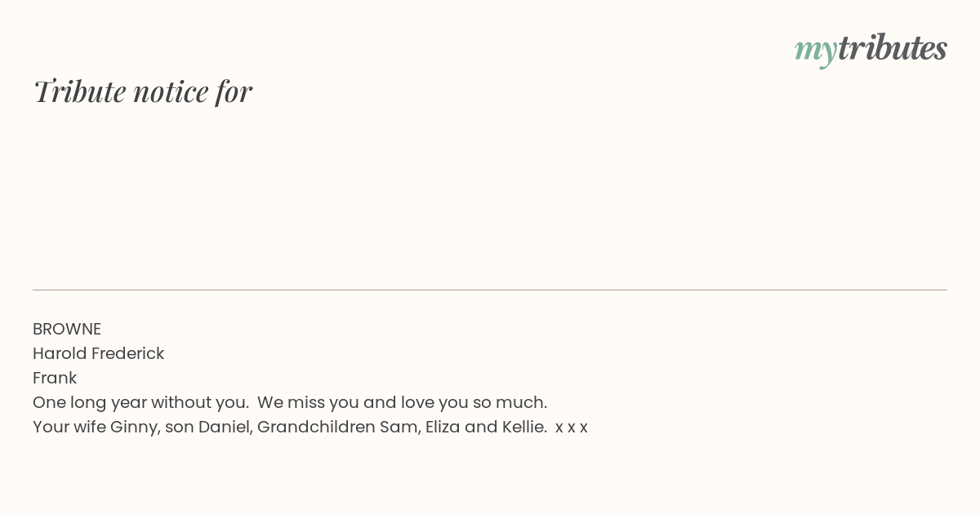Click the word "Grandchildren"

[316, 427]
